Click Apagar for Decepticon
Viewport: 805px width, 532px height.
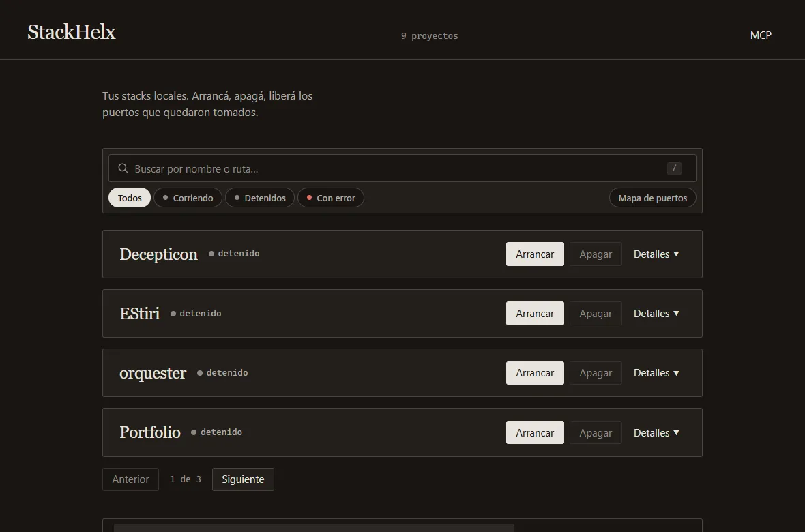tap(596, 254)
